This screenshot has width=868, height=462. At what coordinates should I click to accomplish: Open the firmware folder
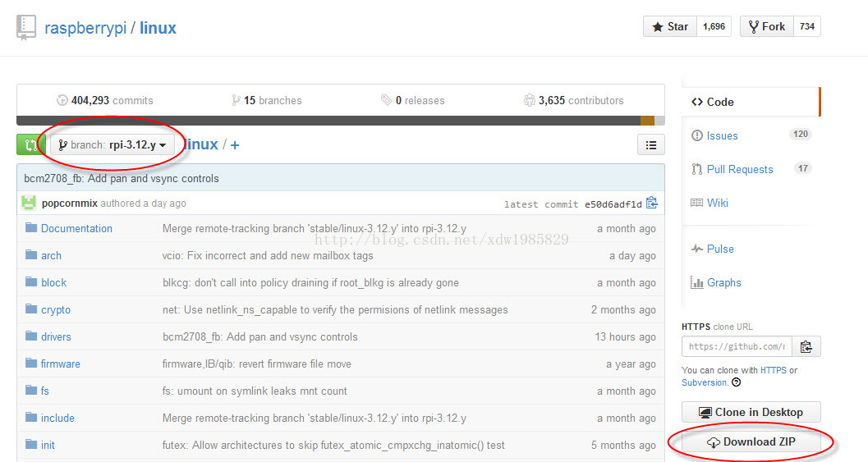pos(60,364)
